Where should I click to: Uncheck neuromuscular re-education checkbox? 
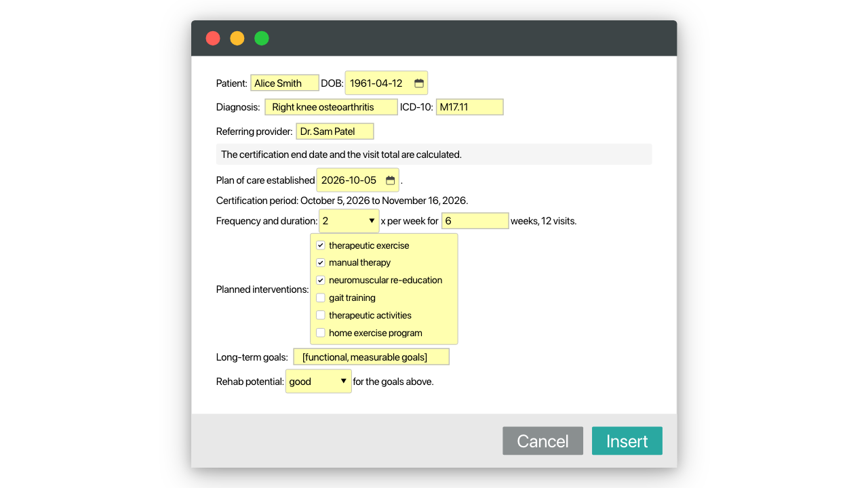click(x=321, y=280)
